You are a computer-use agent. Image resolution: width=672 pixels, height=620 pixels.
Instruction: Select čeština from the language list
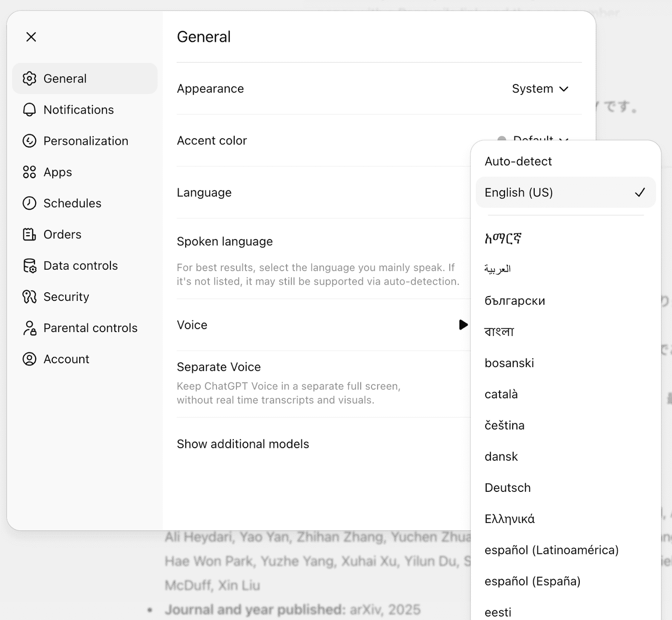click(x=504, y=426)
